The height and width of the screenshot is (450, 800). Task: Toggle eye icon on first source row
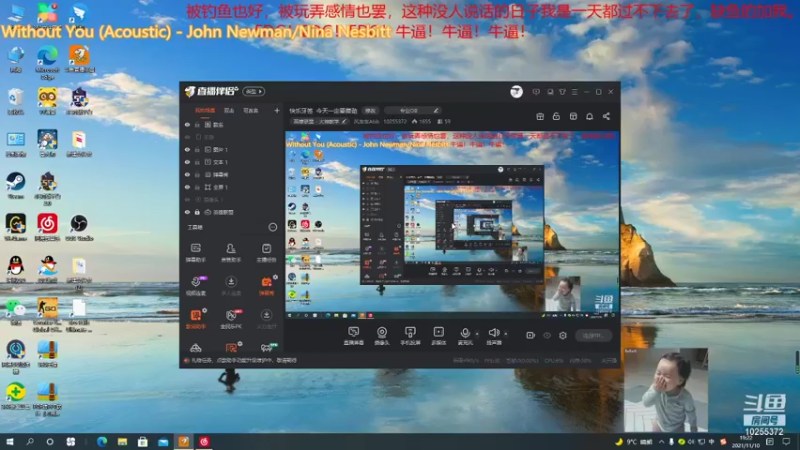tap(187, 124)
